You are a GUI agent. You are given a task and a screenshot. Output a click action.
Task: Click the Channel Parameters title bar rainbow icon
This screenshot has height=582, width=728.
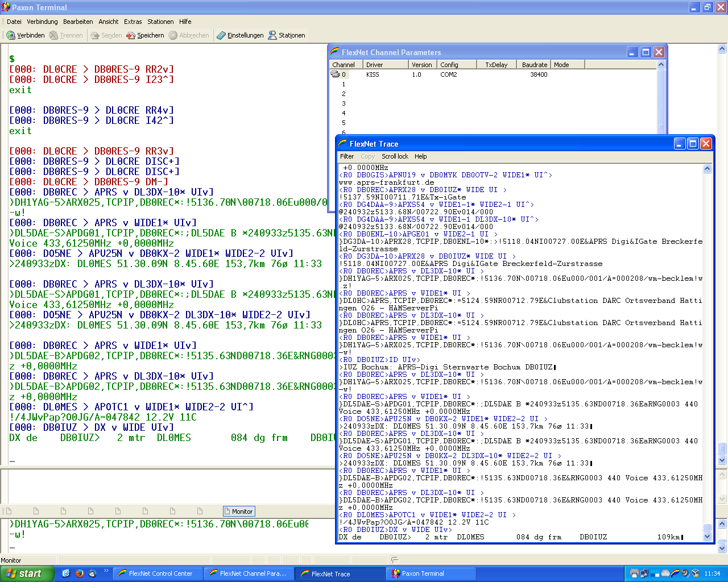pyautogui.click(x=334, y=52)
